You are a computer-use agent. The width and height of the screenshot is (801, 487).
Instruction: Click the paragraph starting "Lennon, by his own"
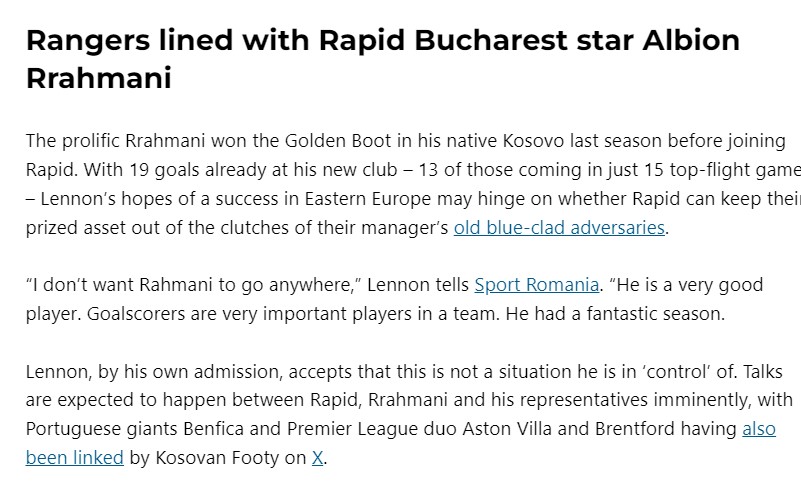click(409, 414)
